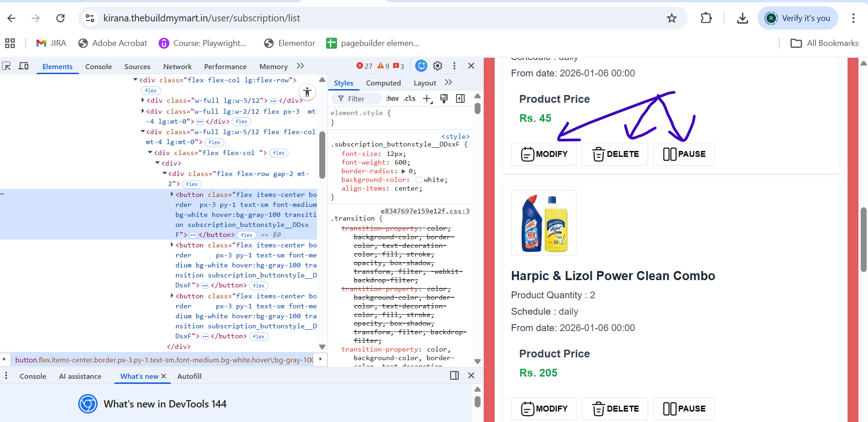The height and width of the screenshot is (422, 868).
Task: Expand the lg:w-2/12 flex px-3 div
Action: tap(143, 111)
